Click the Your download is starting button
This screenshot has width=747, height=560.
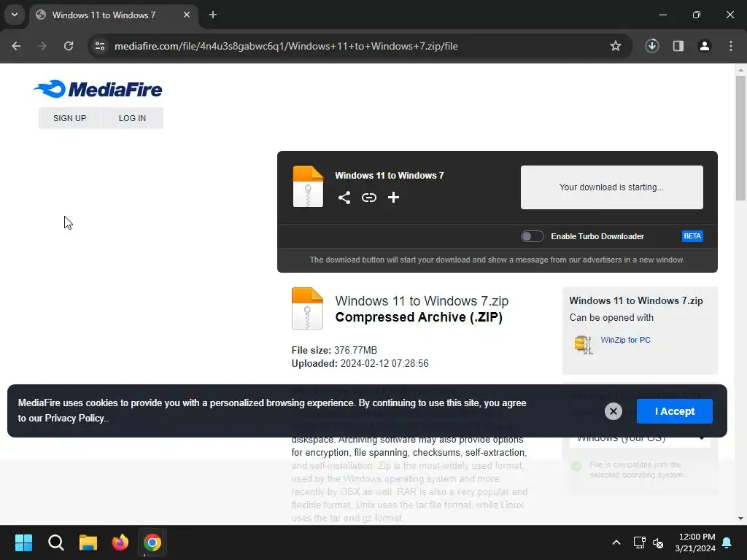pyautogui.click(x=612, y=187)
